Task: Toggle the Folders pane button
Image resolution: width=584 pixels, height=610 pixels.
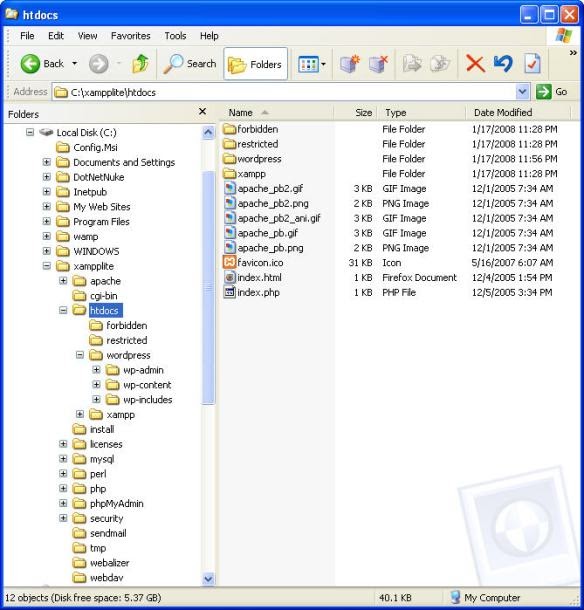Action: (256, 64)
